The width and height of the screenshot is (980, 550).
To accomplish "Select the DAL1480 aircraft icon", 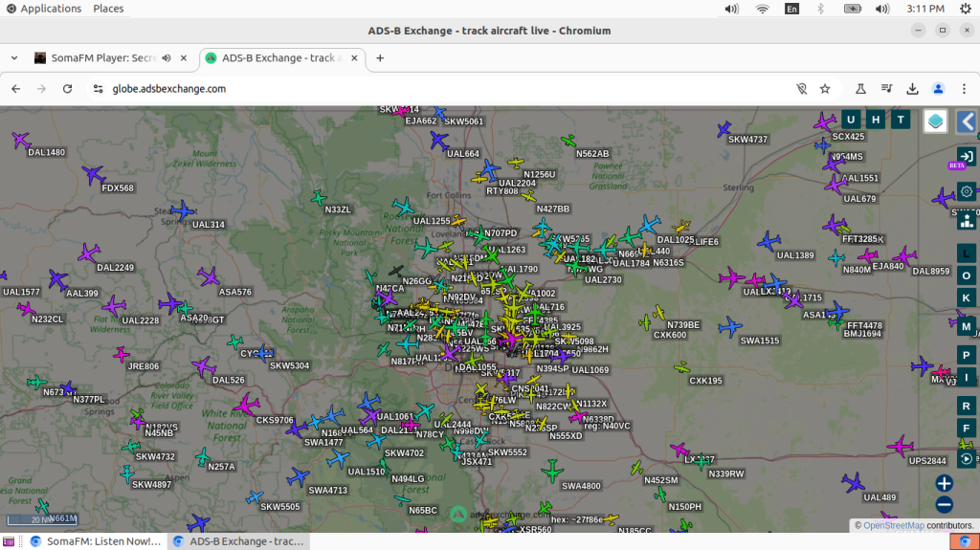I will click(21, 140).
